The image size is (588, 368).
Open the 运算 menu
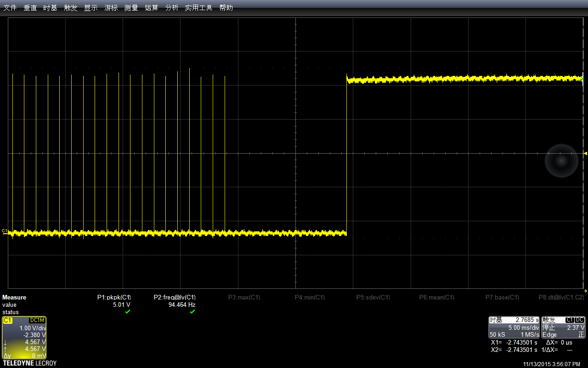pyautogui.click(x=152, y=8)
